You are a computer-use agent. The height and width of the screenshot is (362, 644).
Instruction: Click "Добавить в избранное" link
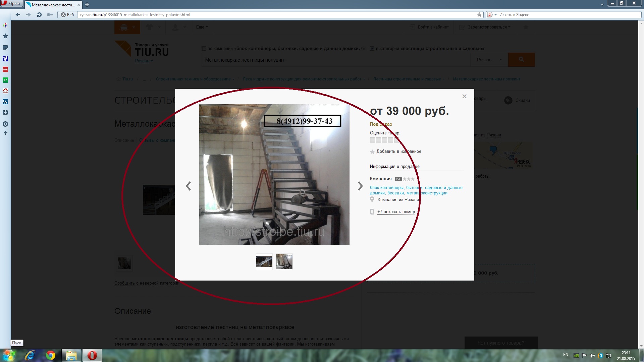coord(398,152)
